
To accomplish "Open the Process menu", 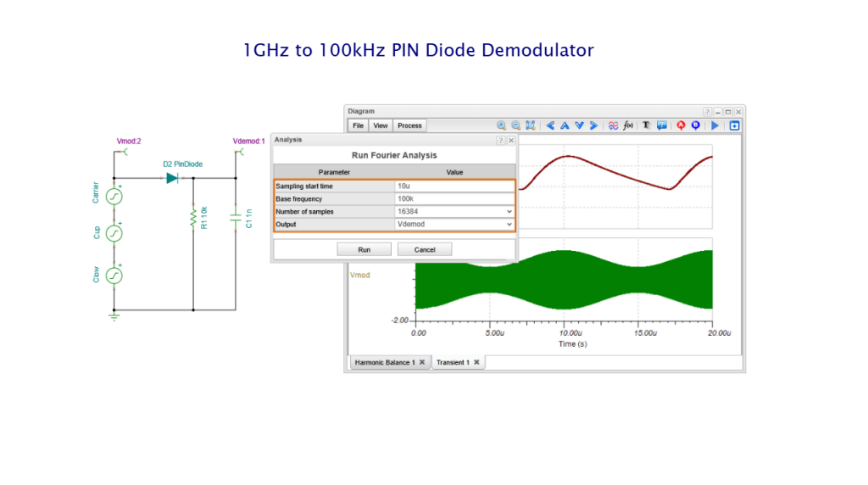I will pos(409,125).
